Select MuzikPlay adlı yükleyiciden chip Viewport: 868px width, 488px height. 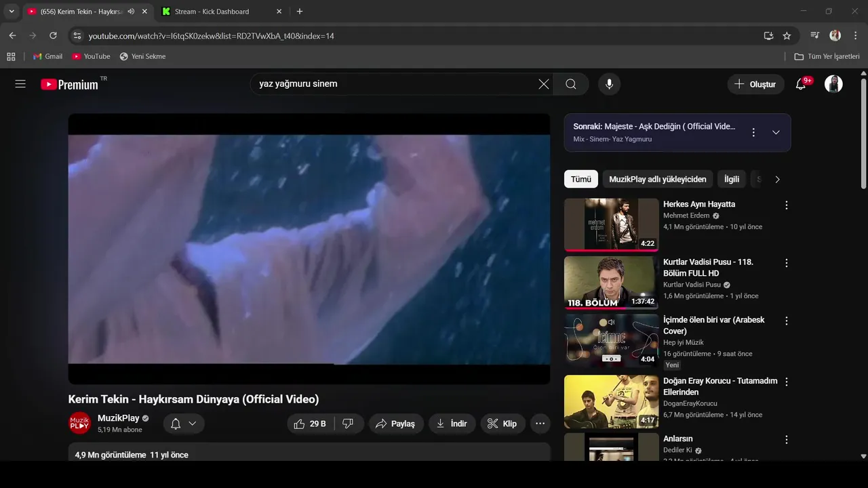[658, 180]
